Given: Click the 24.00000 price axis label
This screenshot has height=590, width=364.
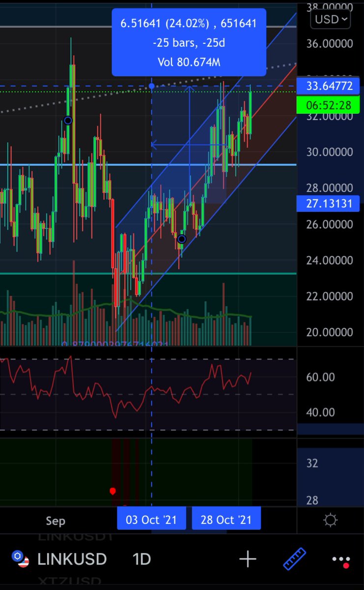Looking at the screenshot, I should [x=330, y=260].
